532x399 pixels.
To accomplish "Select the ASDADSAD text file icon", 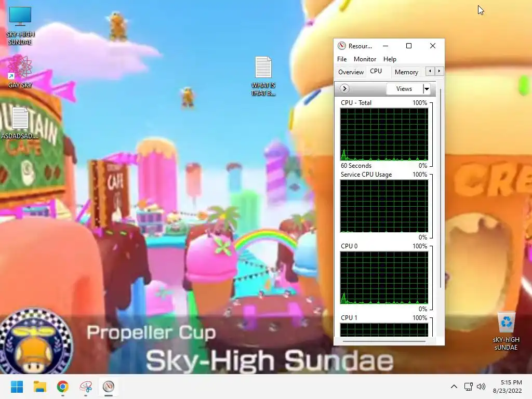I will (20, 123).
